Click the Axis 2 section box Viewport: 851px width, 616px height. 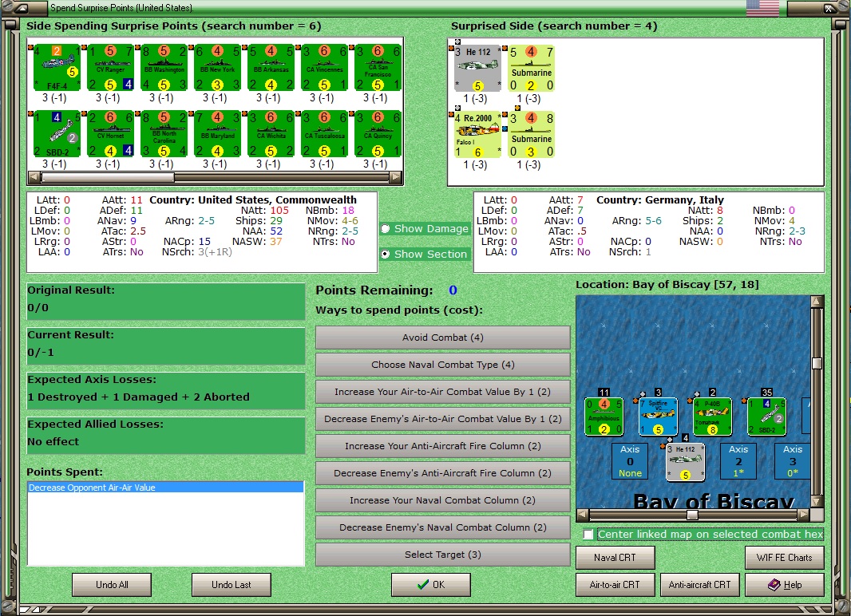pyautogui.click(x=738, y=461)
